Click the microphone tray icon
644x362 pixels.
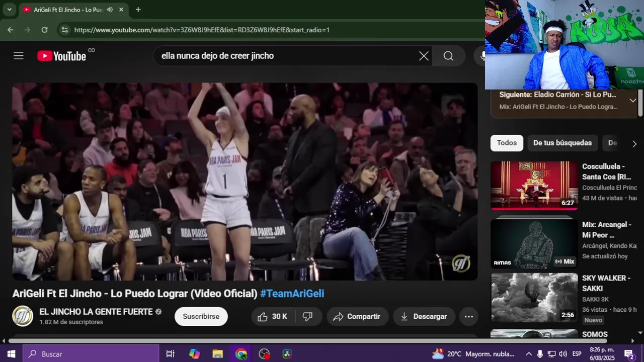[540, 354]
